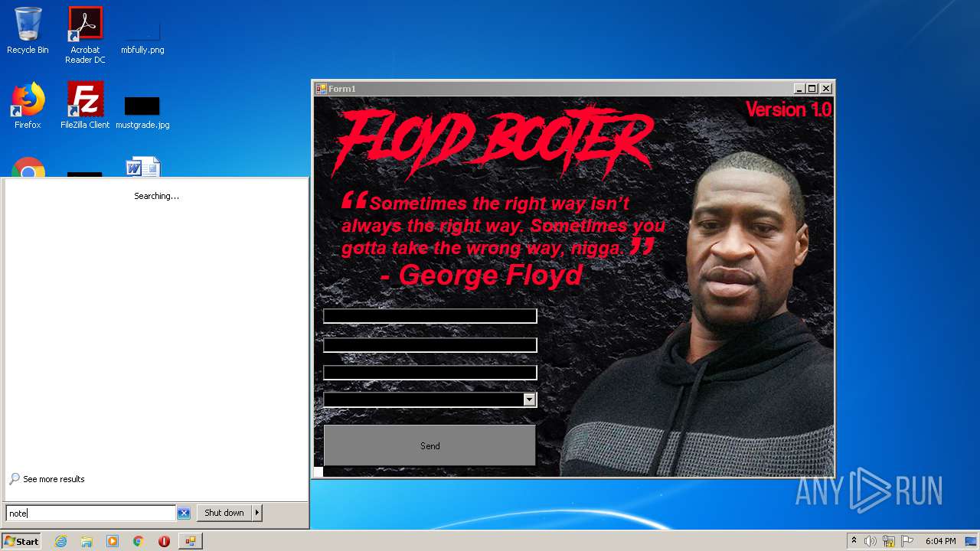Viewport: 980px width, 551px height.
Task: Show hidden system tray icons
Action: [x=854, y=541]
